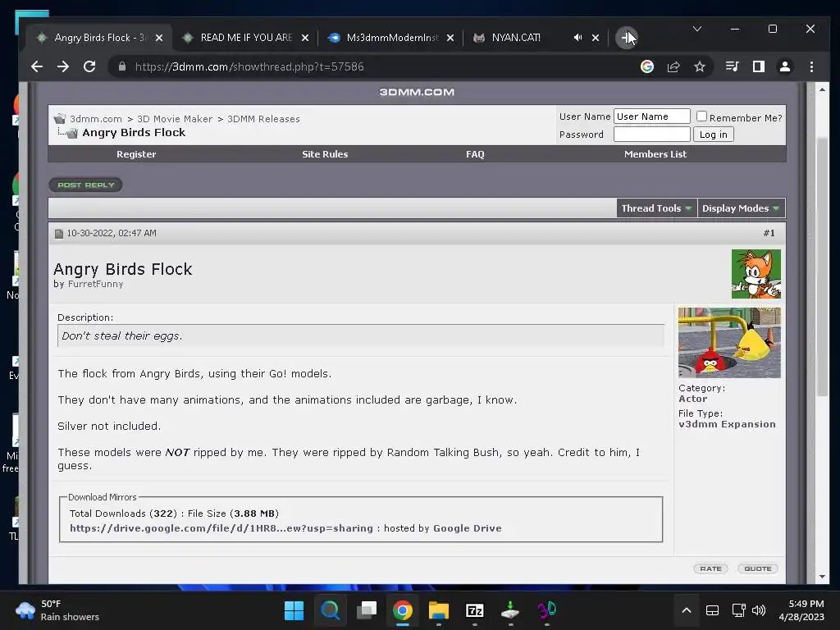Viewport: 840px width, 630px height.
Task: Click the User Name field
Action: pyautogui.click(x=651, y=116)
